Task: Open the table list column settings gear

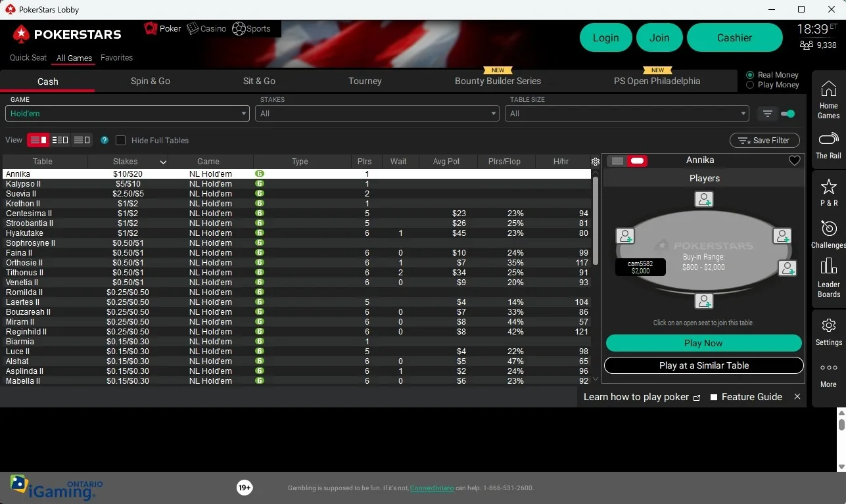Action: coord(595,161)
